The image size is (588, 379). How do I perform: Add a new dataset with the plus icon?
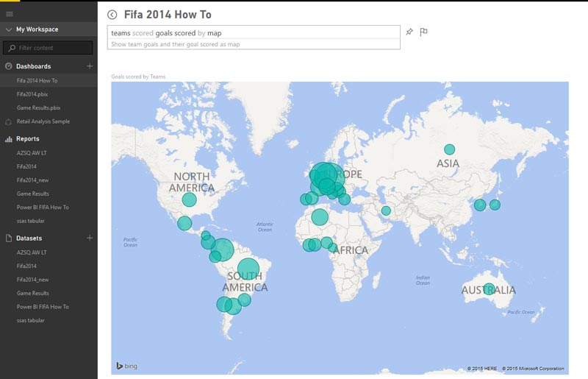[90, 238]
